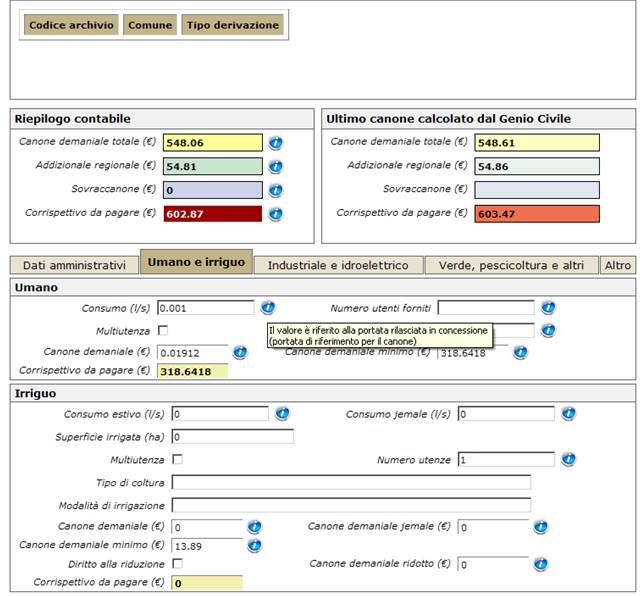Click Modalità di irrigazione input field
640x596 pixels.
[351, 505]
